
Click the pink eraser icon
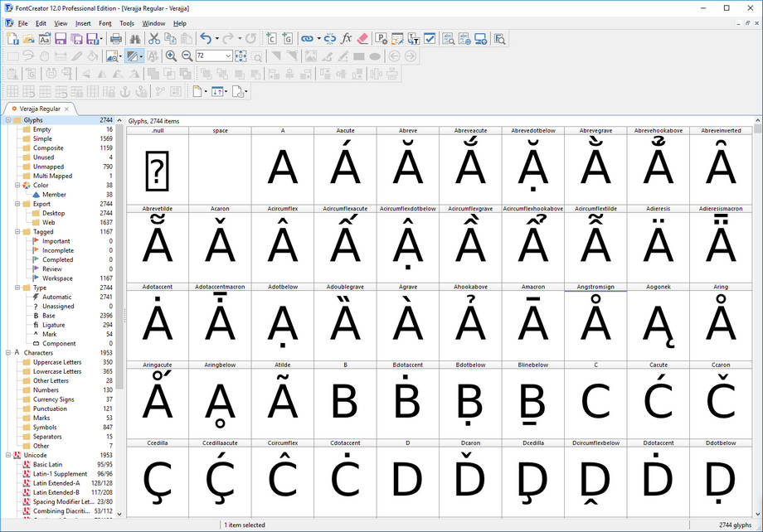pos(362,39)
